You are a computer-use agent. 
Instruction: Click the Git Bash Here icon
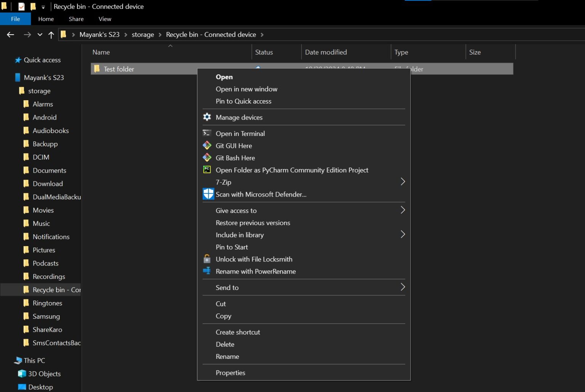click(x=207, y=157)
